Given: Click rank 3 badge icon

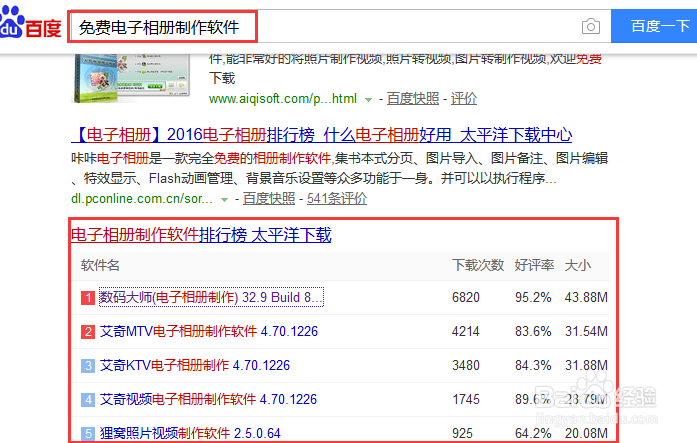Looking at the screenshot, I should [88, 366].
